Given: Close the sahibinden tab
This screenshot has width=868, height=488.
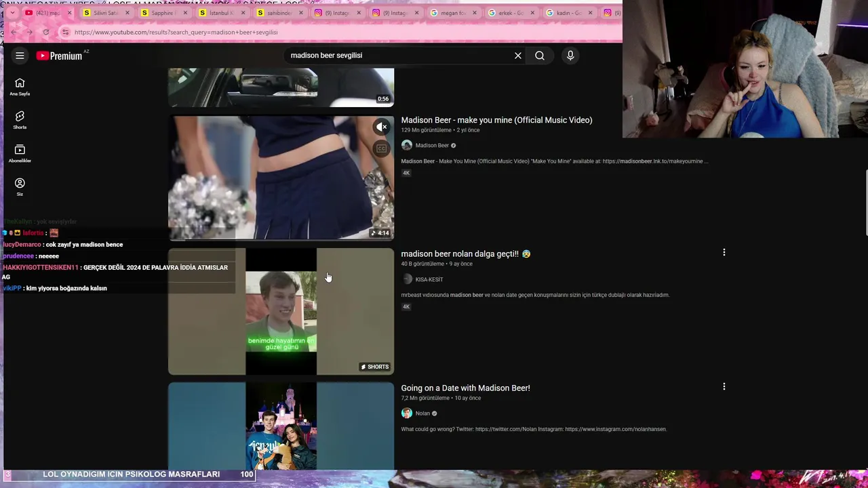Looking at the screenshot, I should 301,13.
